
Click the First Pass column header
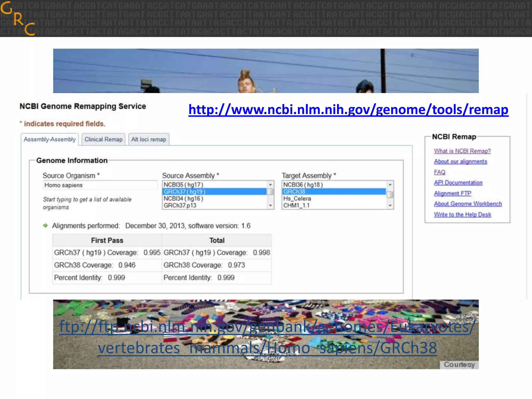pos(107,240)
